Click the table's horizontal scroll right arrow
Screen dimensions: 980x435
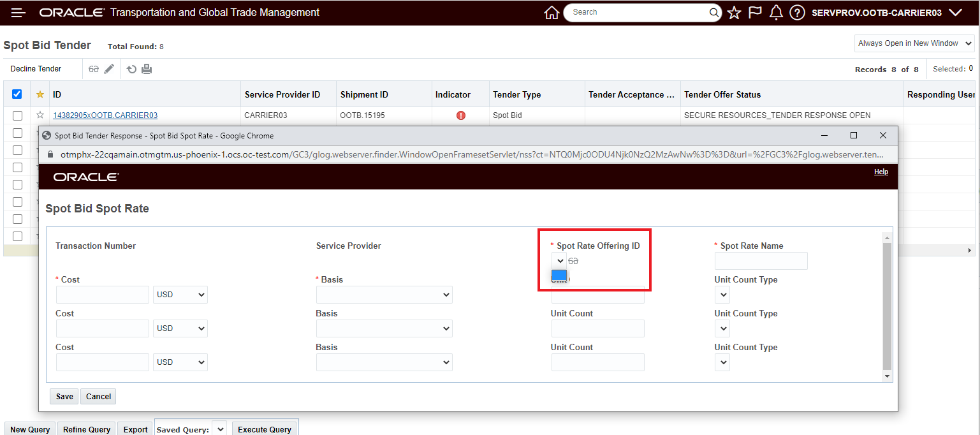tap(970, 250)
